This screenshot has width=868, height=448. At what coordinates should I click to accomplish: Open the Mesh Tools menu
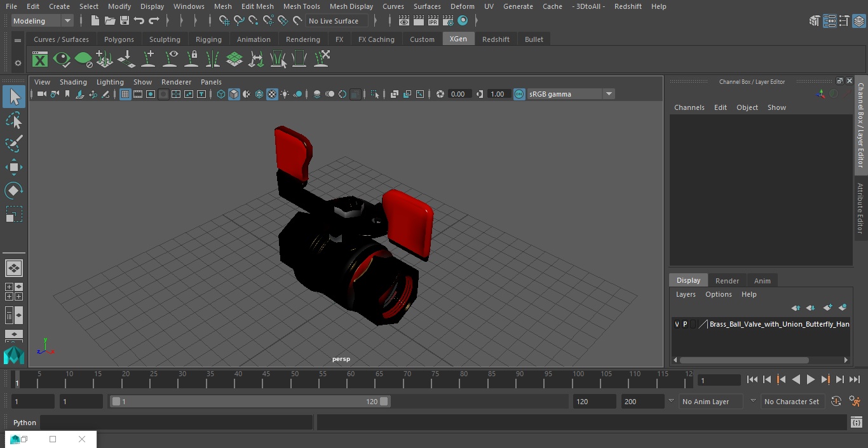coord(301,6)
